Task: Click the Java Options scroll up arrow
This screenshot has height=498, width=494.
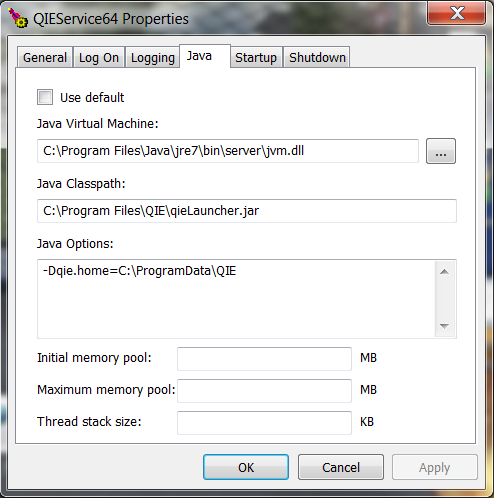Action: point(444,272)
